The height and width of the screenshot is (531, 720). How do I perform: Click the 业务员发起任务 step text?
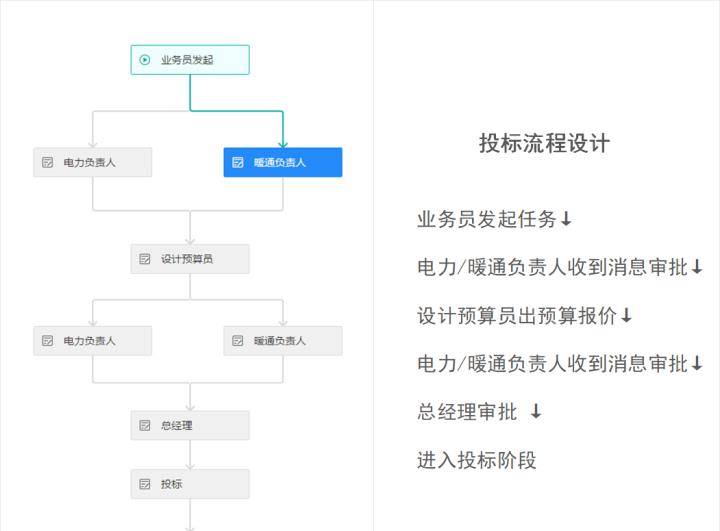tap(487, 219)
